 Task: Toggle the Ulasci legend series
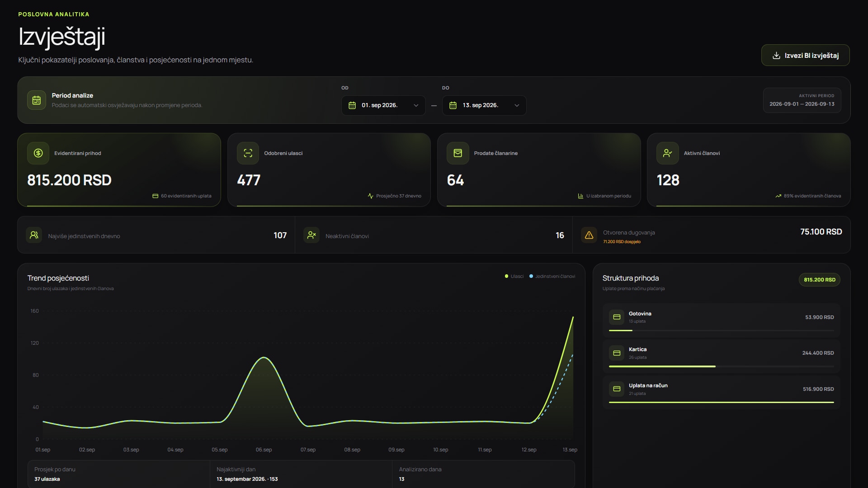514,276
